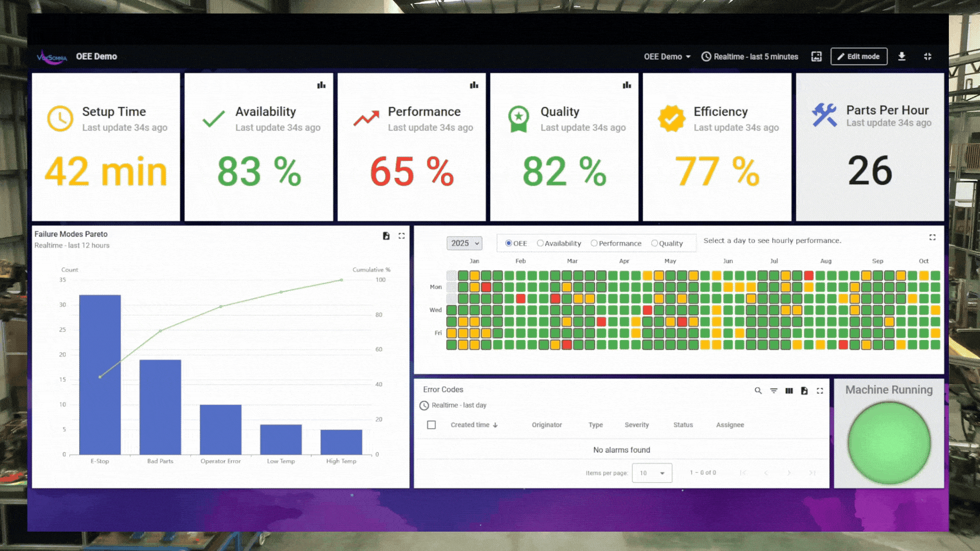Sort by the Created time column
The width and height of the screenshot is (980, 551).
tap(470, 425)
